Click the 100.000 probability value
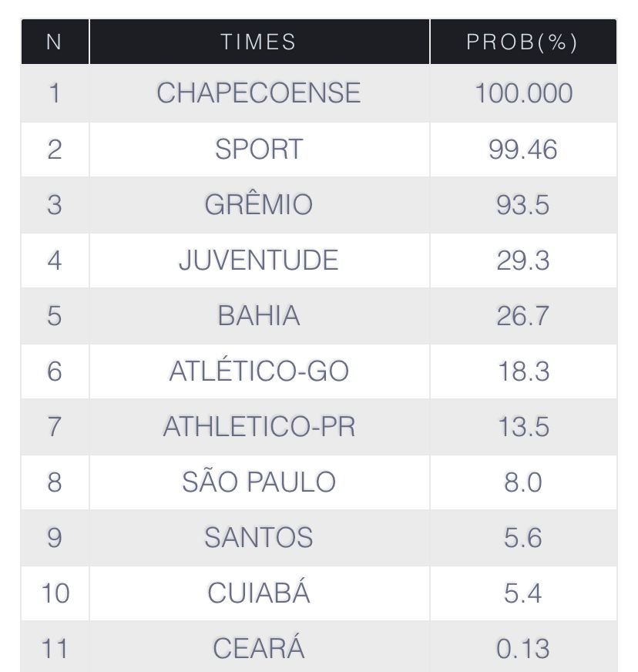 point(523,93)
